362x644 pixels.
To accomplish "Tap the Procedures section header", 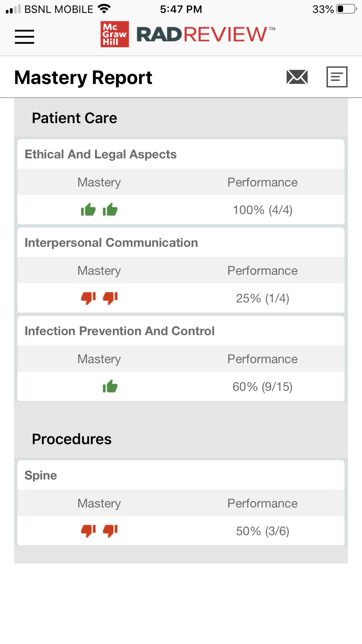I will (x=72, y=439).
